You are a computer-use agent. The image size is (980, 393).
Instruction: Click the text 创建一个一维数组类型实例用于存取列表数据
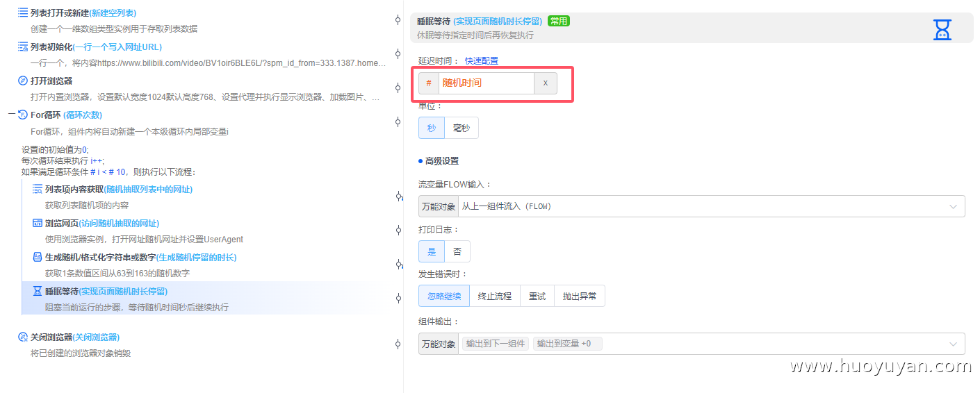pos(114,28)
